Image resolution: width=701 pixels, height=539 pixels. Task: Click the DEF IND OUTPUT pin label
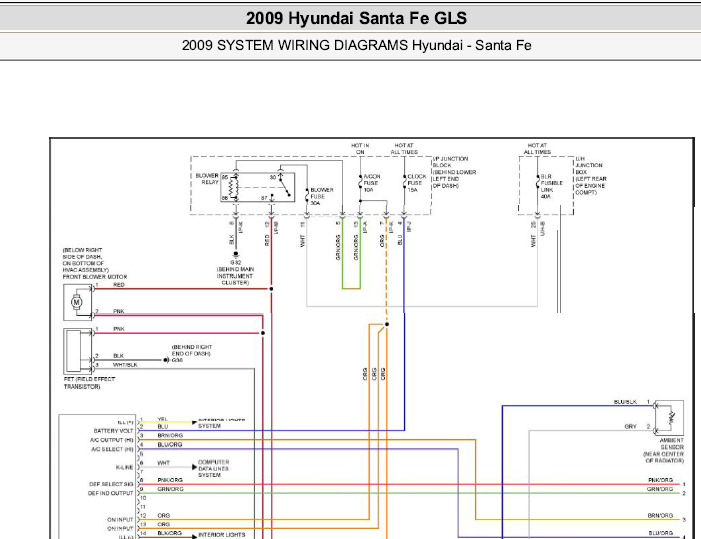pos(110,493)
